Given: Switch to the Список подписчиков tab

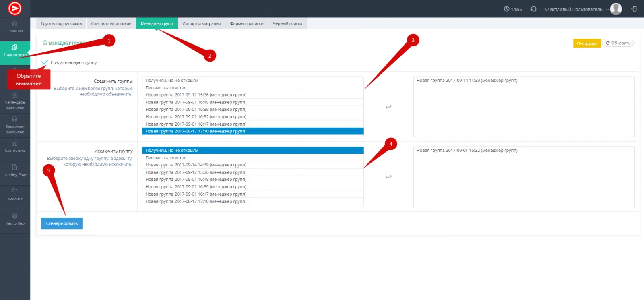Looking at the screenshot, I should [111, 24].
